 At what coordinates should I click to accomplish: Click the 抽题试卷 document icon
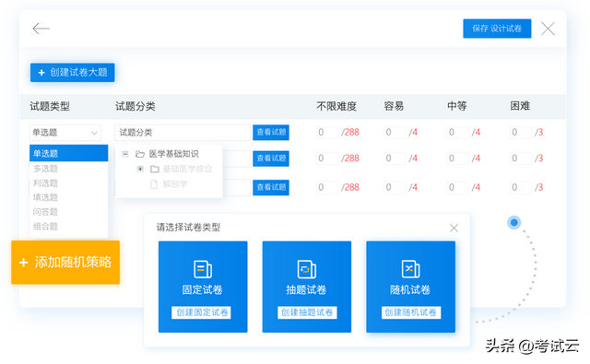[307, 269]
